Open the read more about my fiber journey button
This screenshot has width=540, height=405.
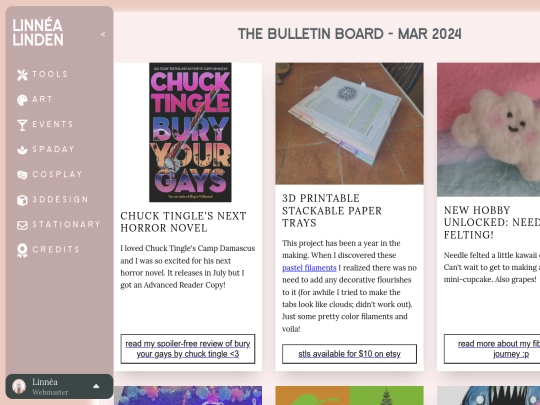coord(492,349)
